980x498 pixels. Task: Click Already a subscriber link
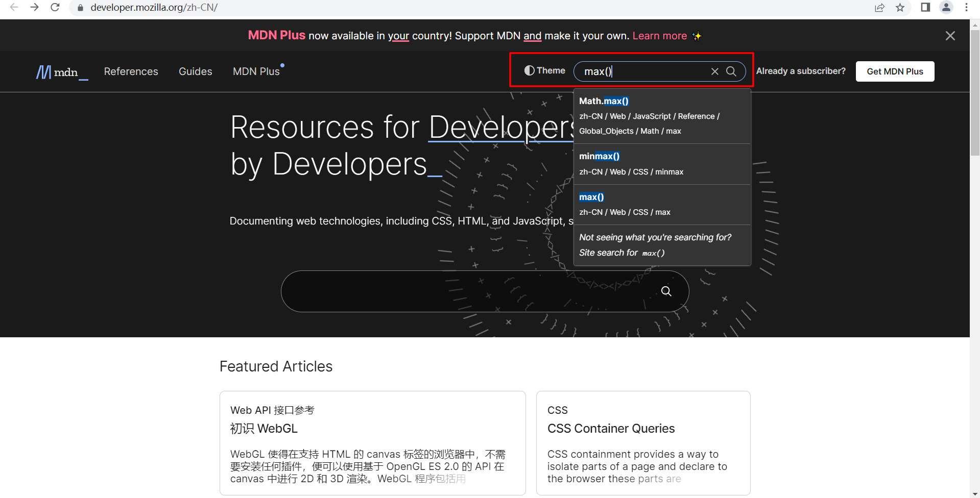[801, 71]
